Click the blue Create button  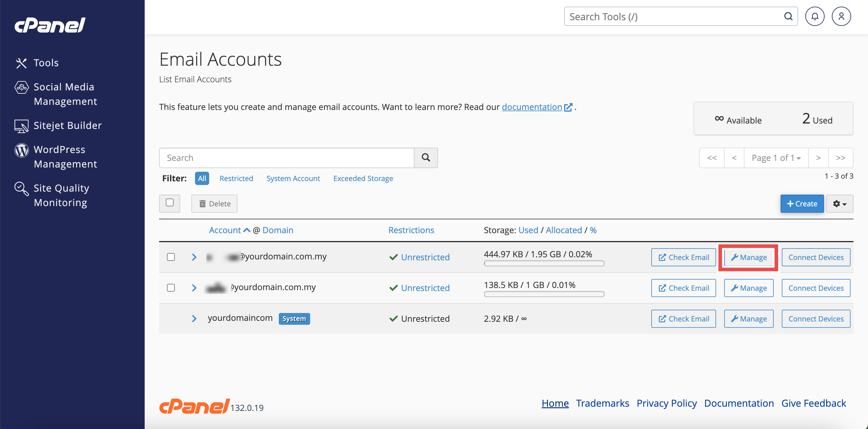[x=802, y=204]
